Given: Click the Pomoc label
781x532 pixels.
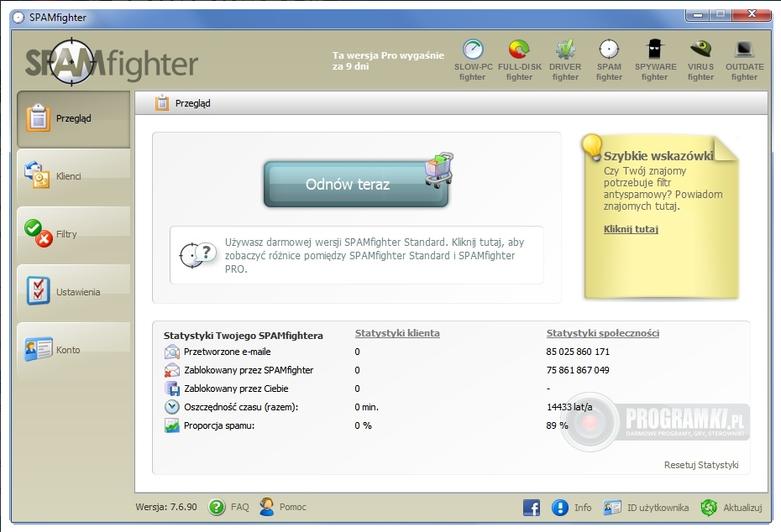Looking at the screenshot, I should [x=292, y=507].
